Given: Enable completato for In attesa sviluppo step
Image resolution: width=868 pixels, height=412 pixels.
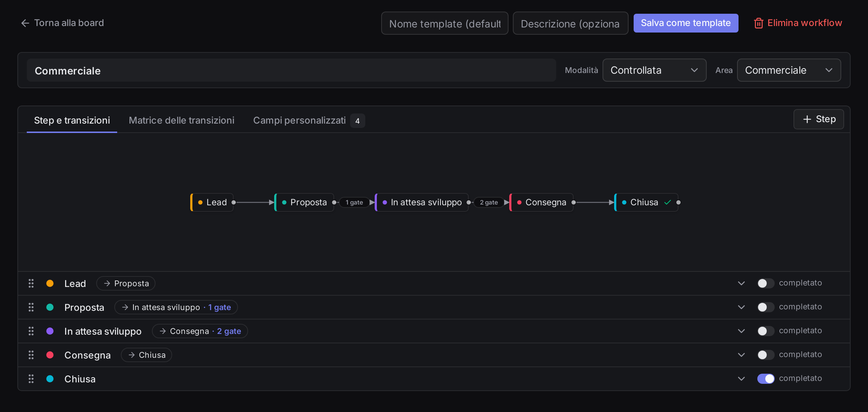Looking at the screenshot, I should (x=766, y=331).
